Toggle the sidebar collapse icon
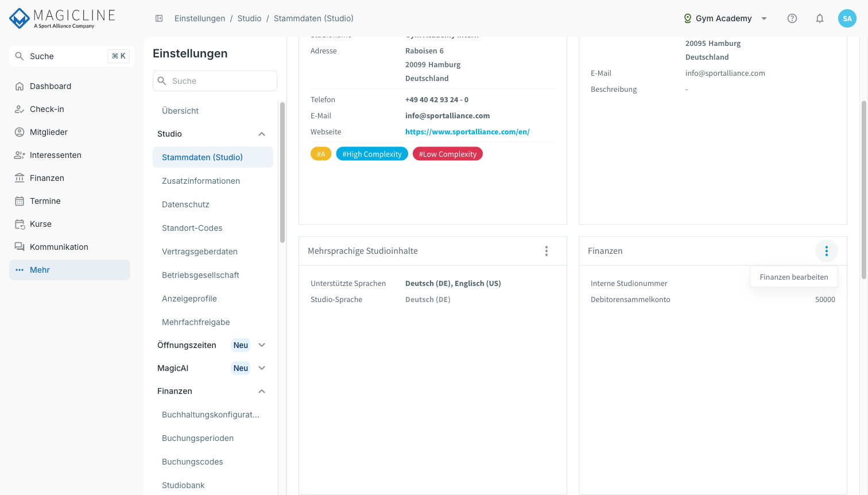The height and width of the screenshot is (495, 868). [159, 18]
